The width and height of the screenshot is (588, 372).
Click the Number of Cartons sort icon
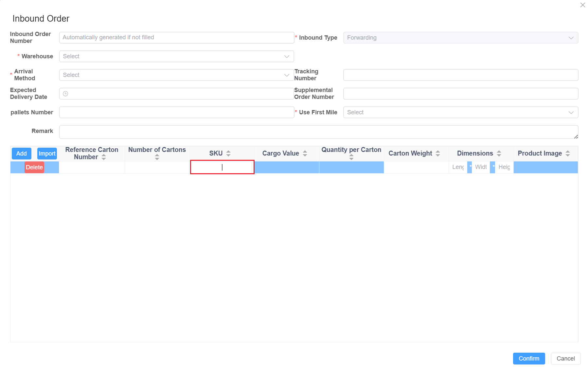157,158
